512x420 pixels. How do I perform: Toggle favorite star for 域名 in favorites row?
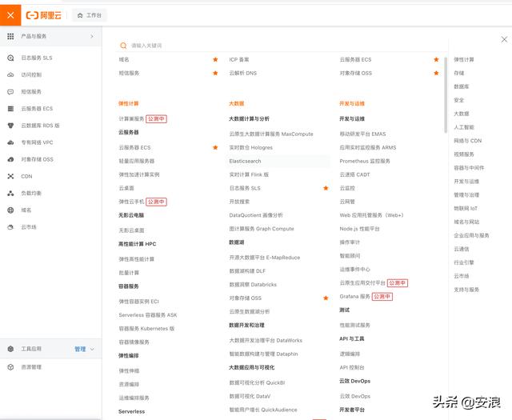[x=215, y=59]
